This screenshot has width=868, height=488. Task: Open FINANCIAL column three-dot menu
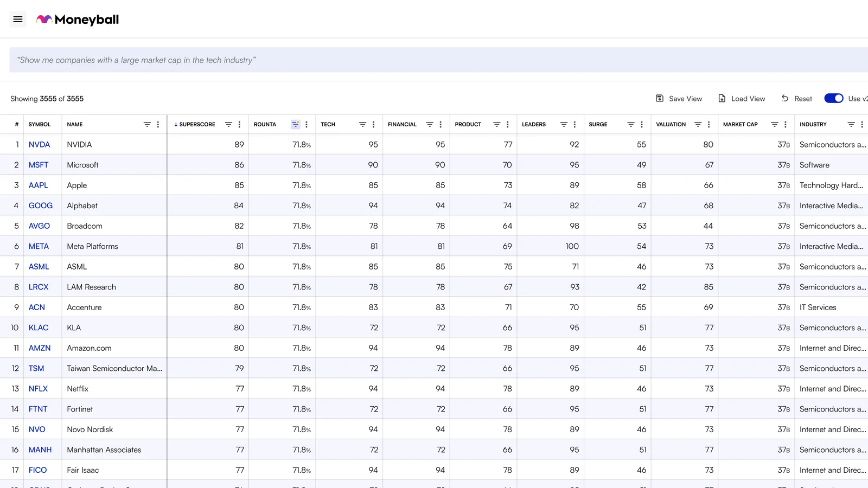coord(441,125)
